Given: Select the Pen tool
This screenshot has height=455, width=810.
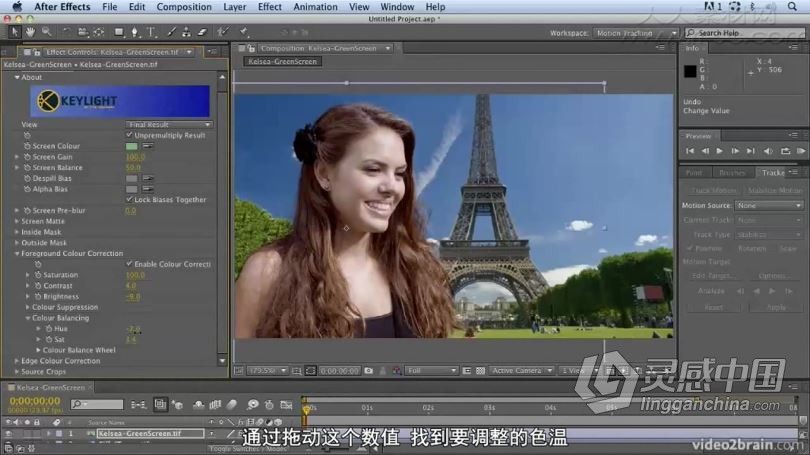Looking at the screenshot, I should pyautogui.click(x=135, y=32).
